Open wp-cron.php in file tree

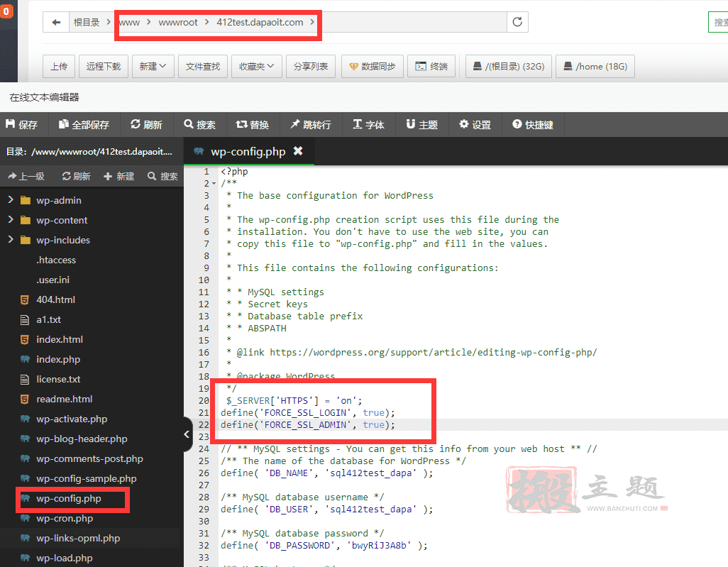[65, 518]
